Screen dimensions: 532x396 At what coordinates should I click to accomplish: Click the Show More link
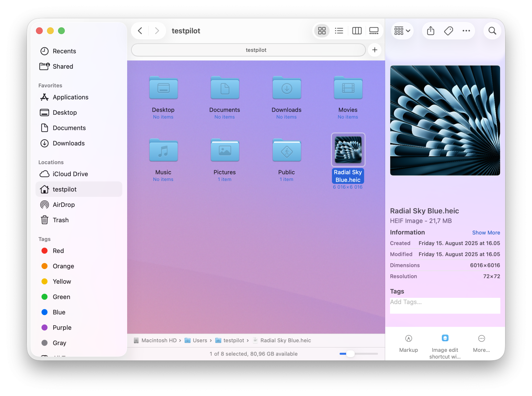click(486, 233)
